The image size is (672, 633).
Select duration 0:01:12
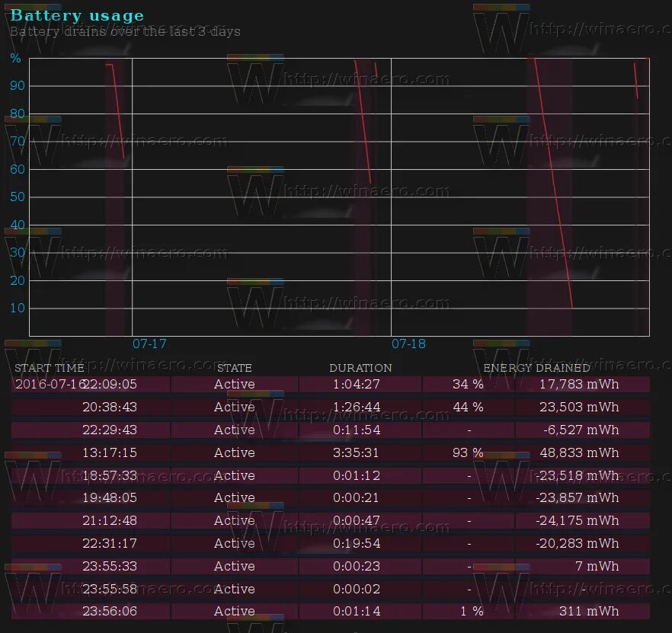click(x=357, y=475)
